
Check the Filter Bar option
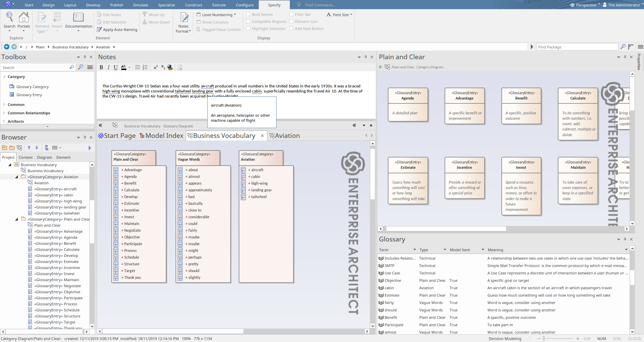click(291, 14)
